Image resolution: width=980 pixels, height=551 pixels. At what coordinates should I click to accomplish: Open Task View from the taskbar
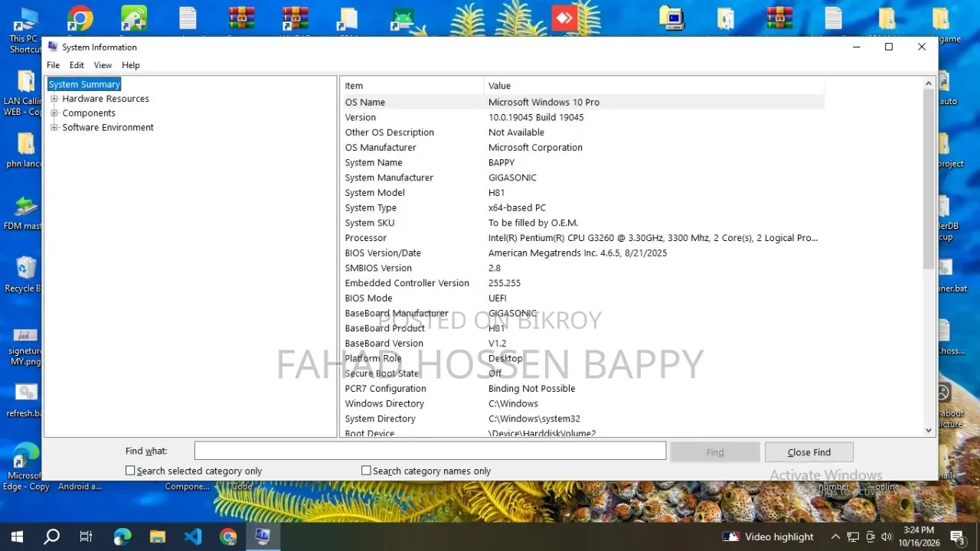(x=87, y=536)
